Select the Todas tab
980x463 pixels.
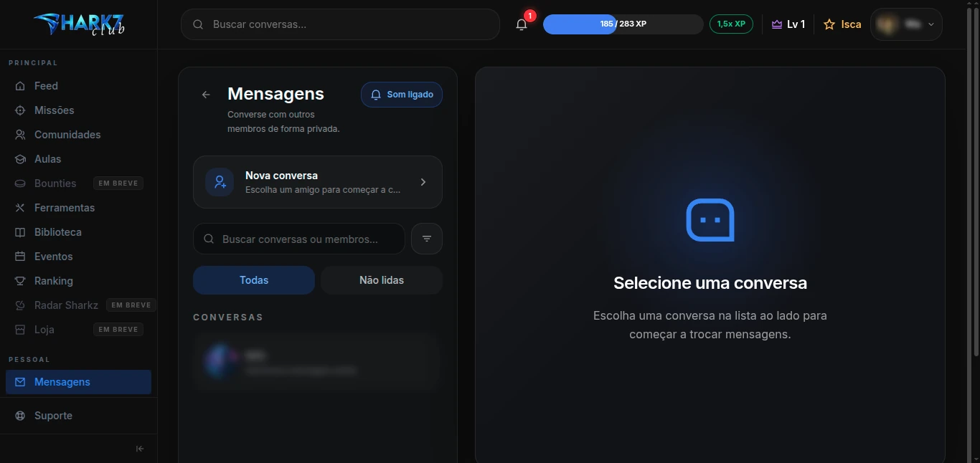point(254,280)
